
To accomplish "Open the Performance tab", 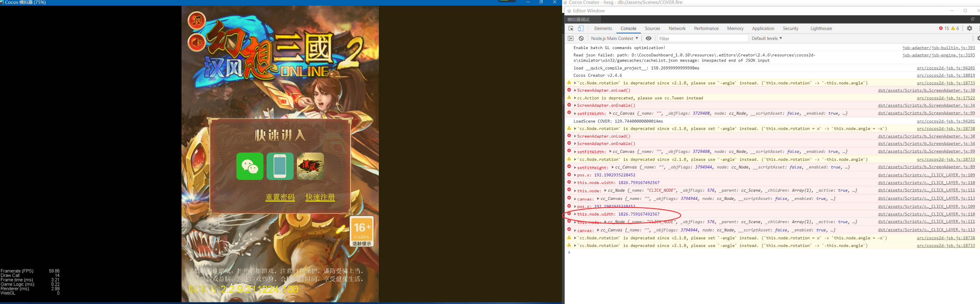I will pyautogui.click(x=707, y=29).
